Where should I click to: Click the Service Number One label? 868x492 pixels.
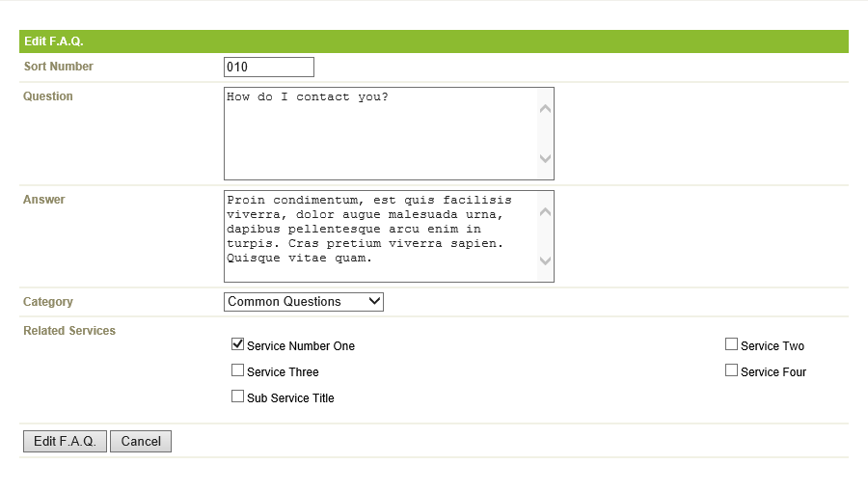pyautogui.click(x=301, y=346)
